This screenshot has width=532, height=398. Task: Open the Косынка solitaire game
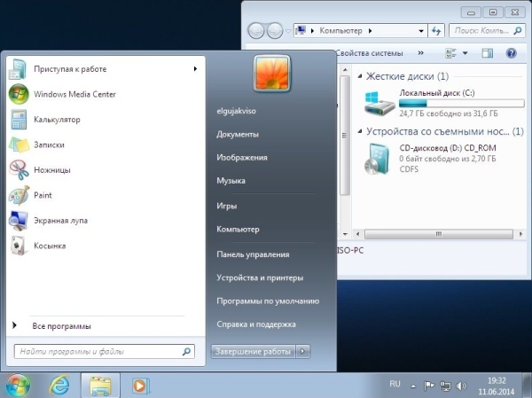tap(50, 246)
